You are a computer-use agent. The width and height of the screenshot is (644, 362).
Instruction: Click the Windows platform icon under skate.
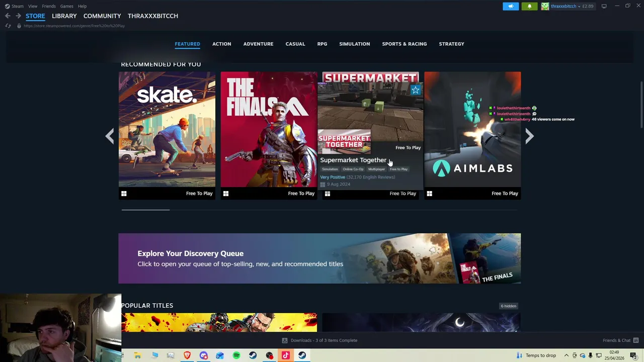point(124,194)
